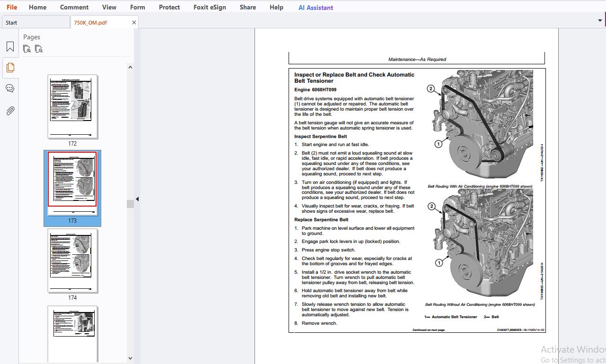Open the Share ribbon tab
Screen dimensions: 606x364
(248, 7)
